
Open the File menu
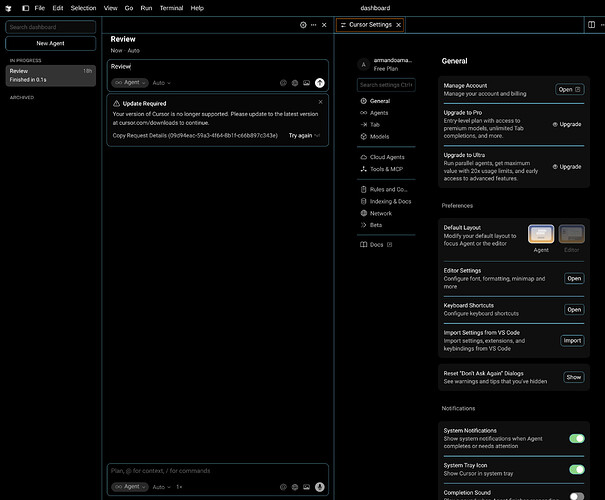coord(40,8)
